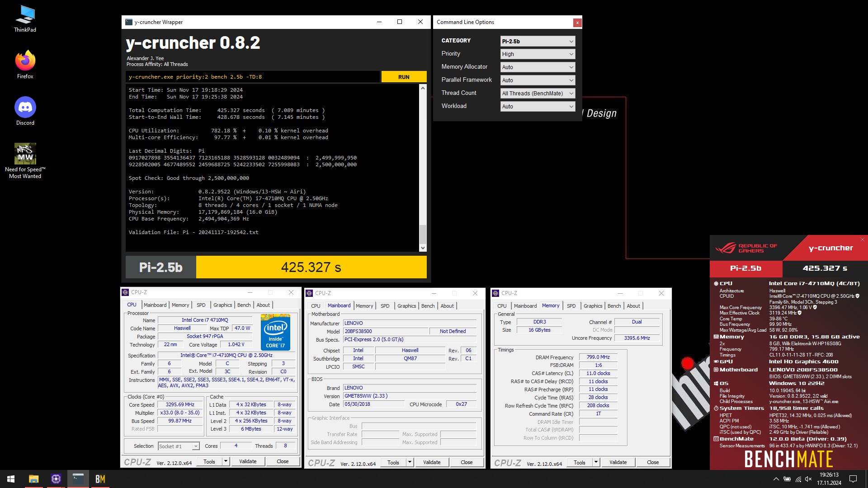Click the BIOS Version GMET85WW (2.33) field

(x=410, y=396)
